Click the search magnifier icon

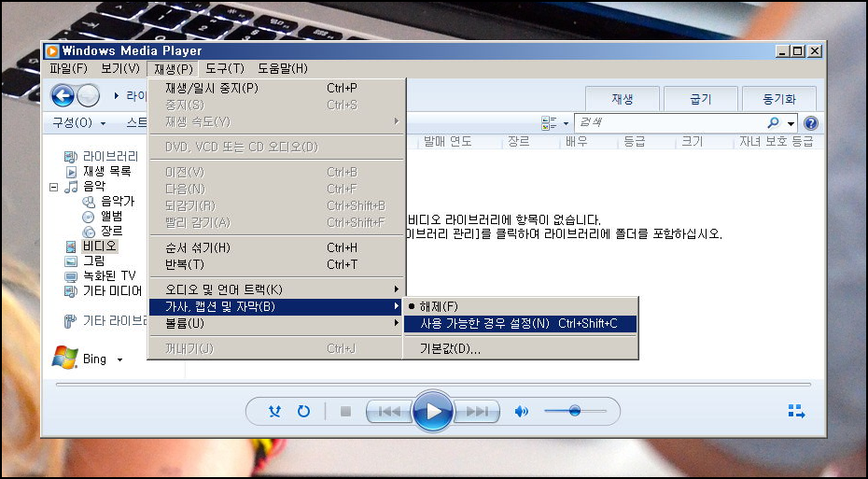(x=774, y=122)
